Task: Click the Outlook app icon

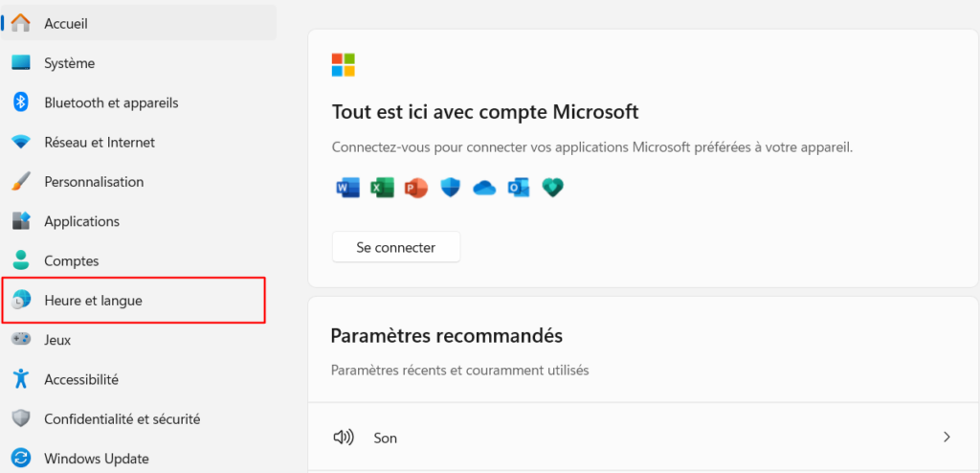Action: click(519, 188)
